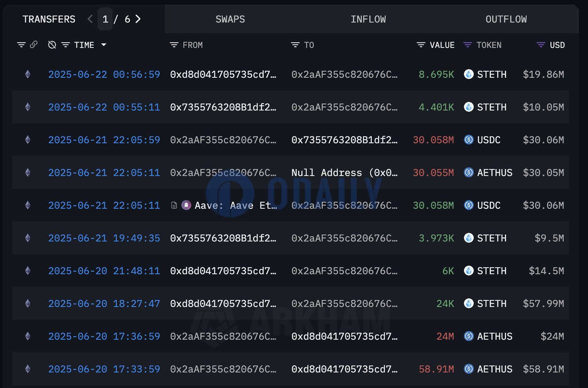Open transaction 2025-06-20 17:33:59
Viewport: 588px width, 388px height.
[x=104, y=369]
